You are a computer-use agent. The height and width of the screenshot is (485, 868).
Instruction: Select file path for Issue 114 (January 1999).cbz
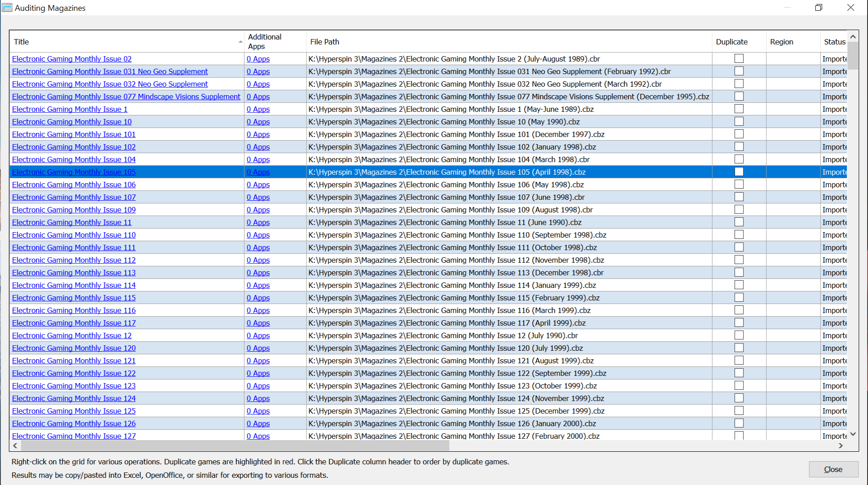pos(509,285)
